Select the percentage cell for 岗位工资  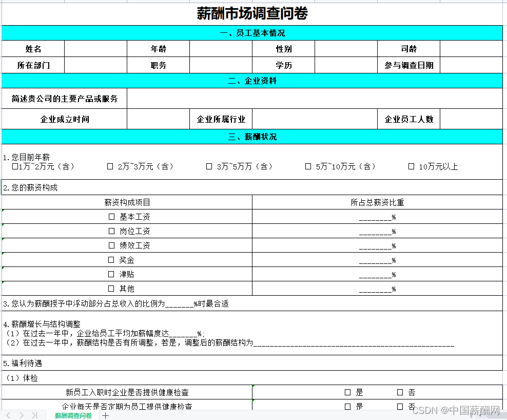(377, 231)
